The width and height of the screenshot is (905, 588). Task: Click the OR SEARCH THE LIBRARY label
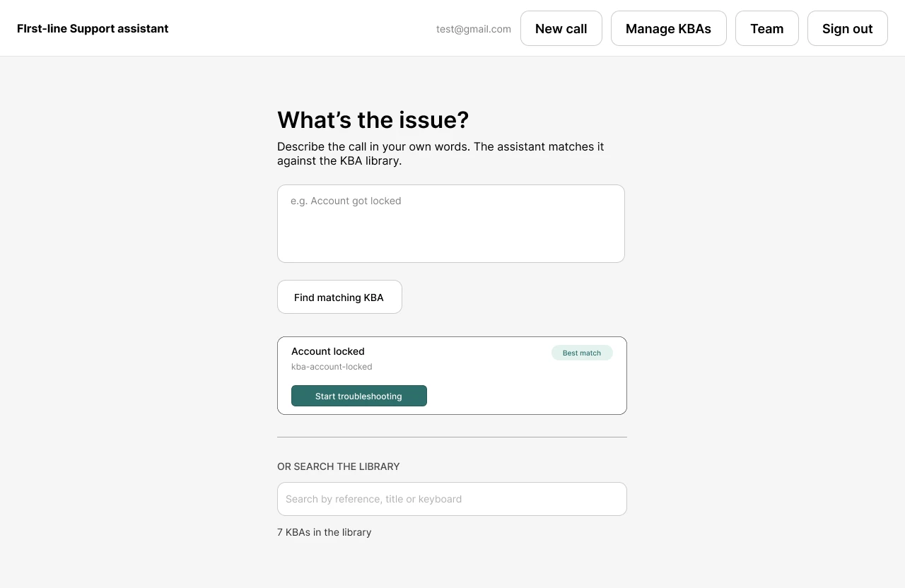(339, 466)
